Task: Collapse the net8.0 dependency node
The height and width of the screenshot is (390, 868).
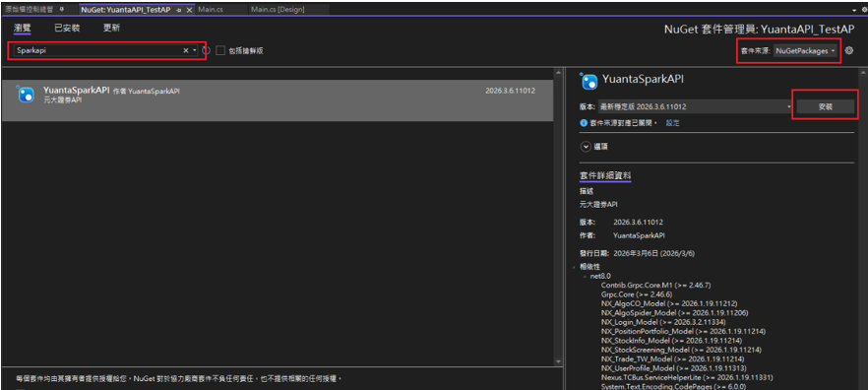Action: [x=586, y=276]
